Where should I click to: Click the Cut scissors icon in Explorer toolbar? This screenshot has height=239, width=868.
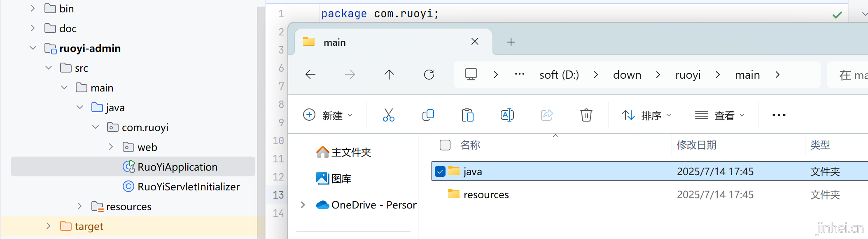388,115
